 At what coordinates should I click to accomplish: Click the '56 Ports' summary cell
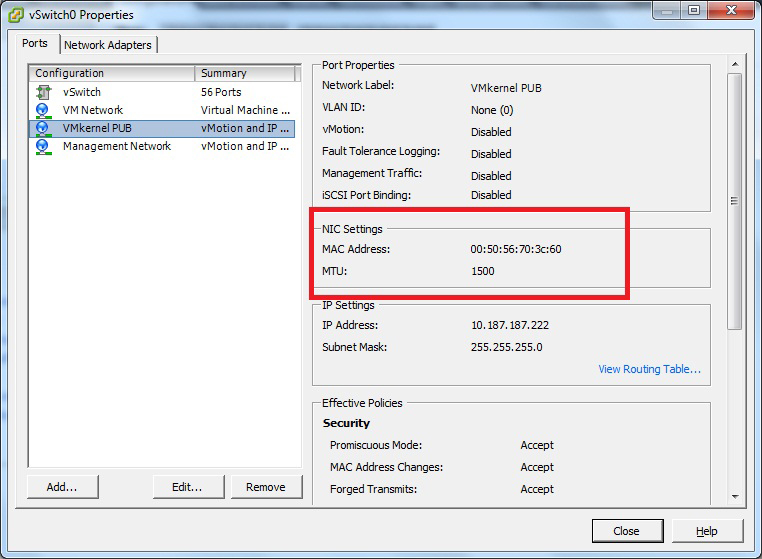coord(221,92)
